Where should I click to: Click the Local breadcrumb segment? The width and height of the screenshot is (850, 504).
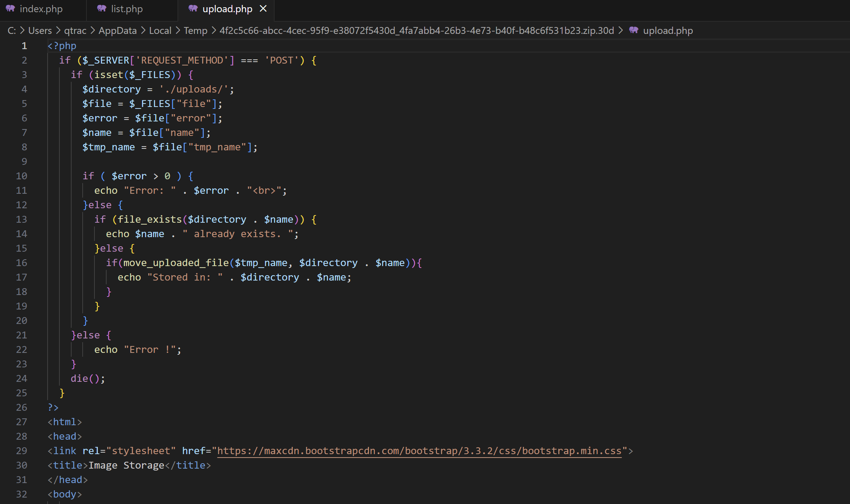pyautogui.click(x=160, y=31)
